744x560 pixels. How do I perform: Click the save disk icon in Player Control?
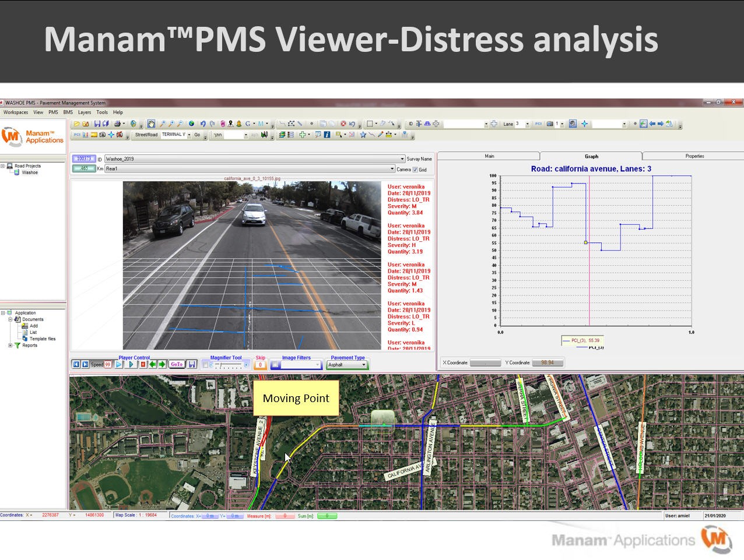[x=192, y=365]
